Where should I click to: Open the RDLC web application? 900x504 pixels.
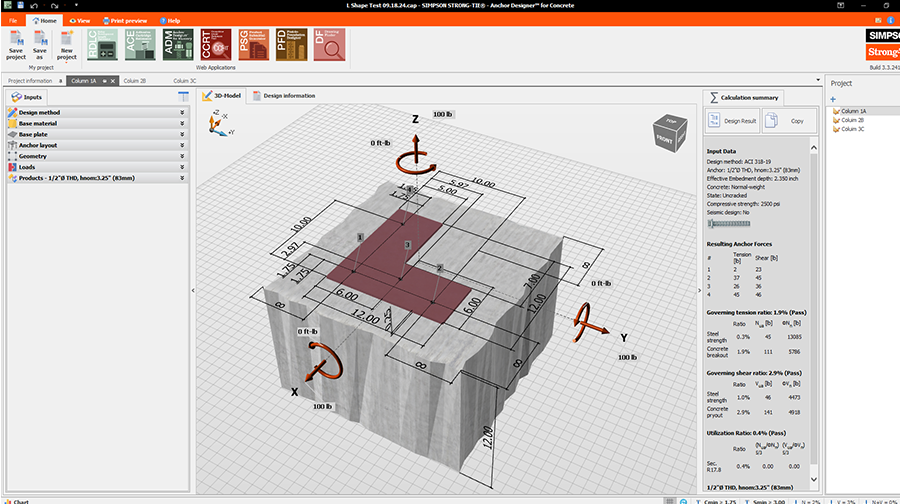tap(102, 44)
